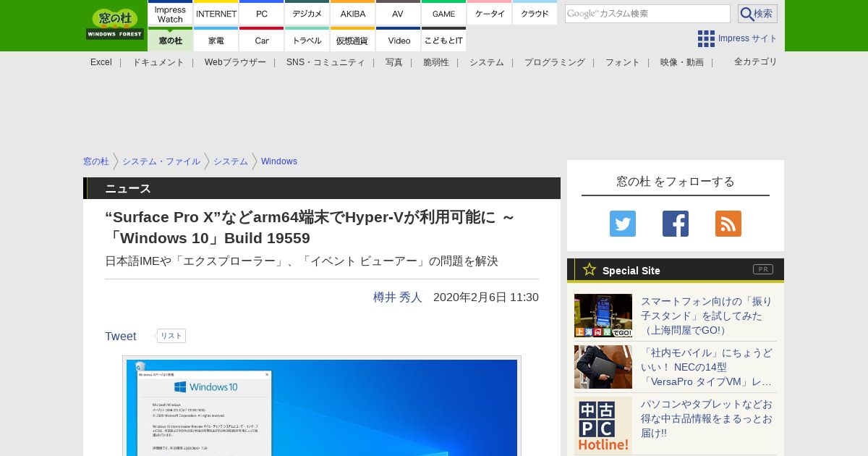Open the NEC VersaPro article thumbnail
Image resolution: width=868 pixels, height=456 pixels.
pyautogui.click(x=603, y=367)
